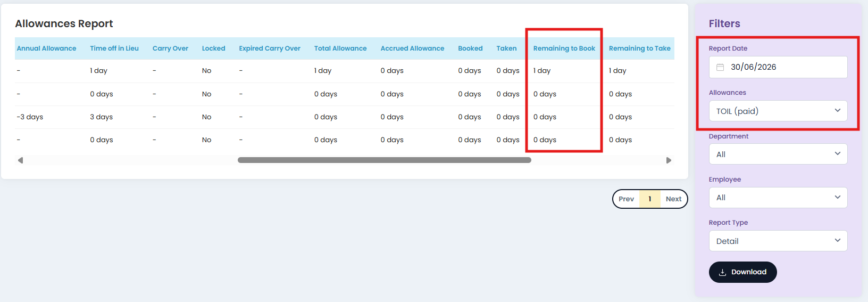This screenshot has width=868, height=302.
Task: Open the Allowances dropdown showing TOIL (paid)
Action: click(x=778, y=111)
